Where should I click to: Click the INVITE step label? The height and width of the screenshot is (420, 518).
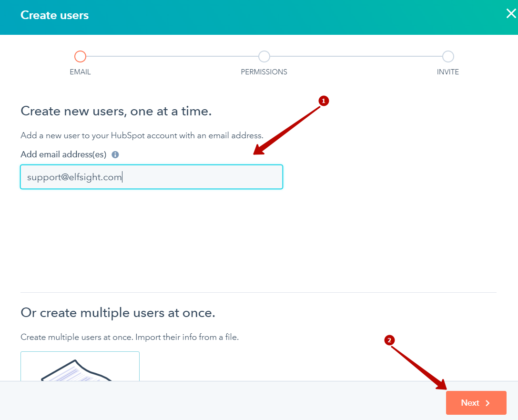pos(448,72)
